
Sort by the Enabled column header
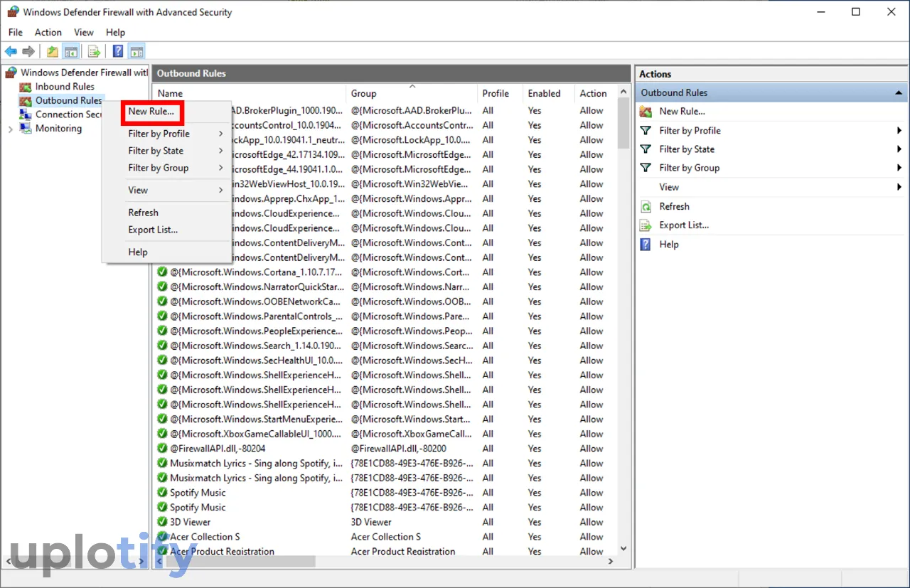(x=548, y=93)
